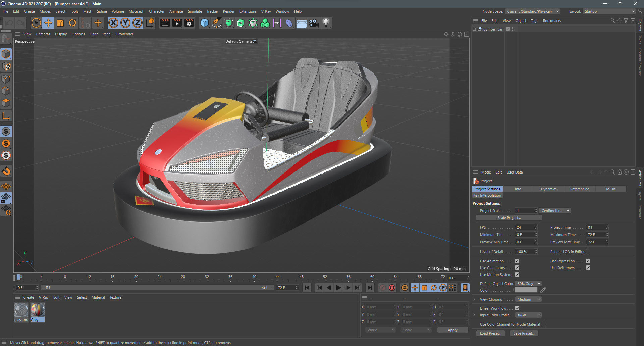The image size is (644, 346).
Task: Toggle the Y axis lock
Action: (125, 23)
